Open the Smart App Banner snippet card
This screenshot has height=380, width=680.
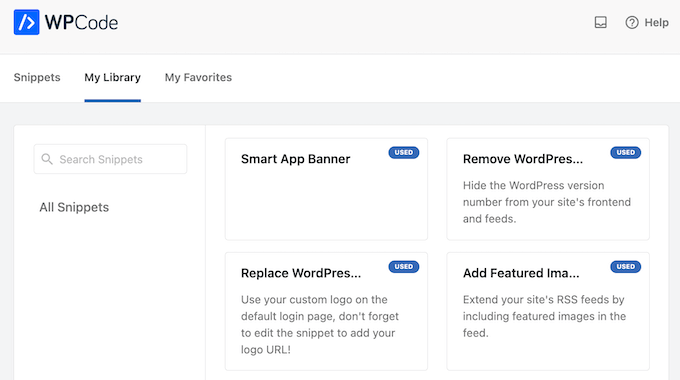pyautogui.click(x=326, y=189)
